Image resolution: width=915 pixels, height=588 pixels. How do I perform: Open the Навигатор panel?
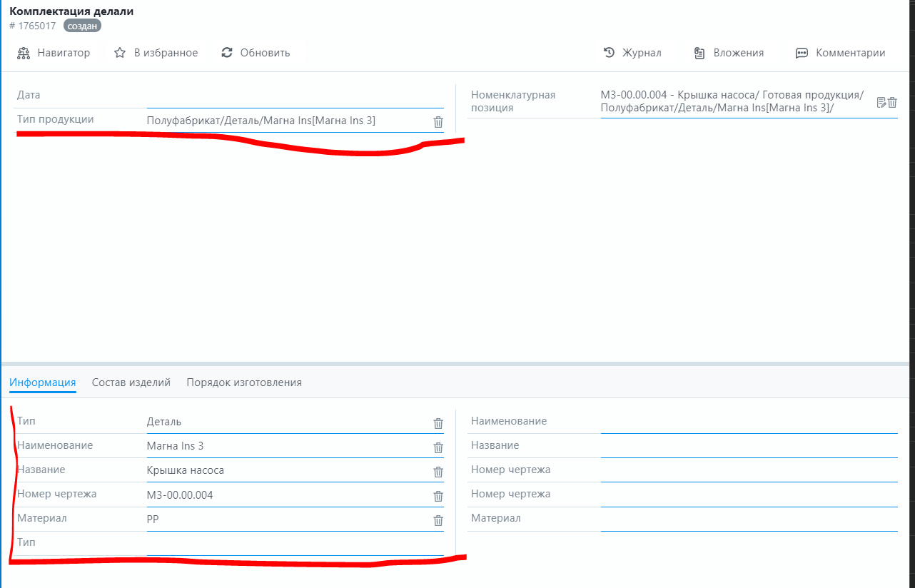pyautogui.click(x=54, y=53)
